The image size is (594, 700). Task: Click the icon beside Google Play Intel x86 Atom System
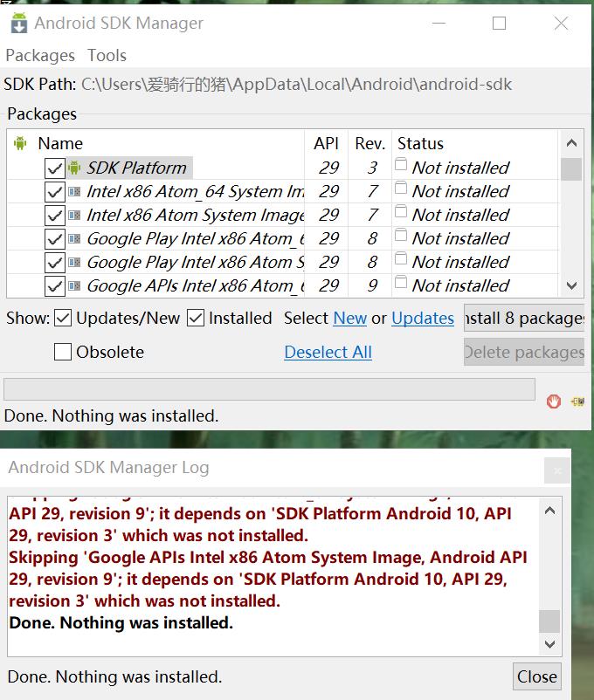[74, 262]
